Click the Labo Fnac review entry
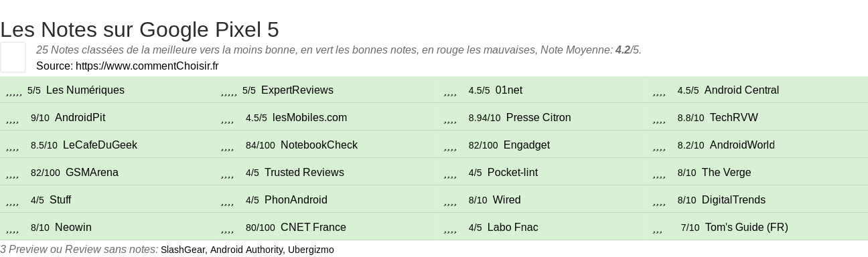 pyautogui.click(x=513, y=228)
